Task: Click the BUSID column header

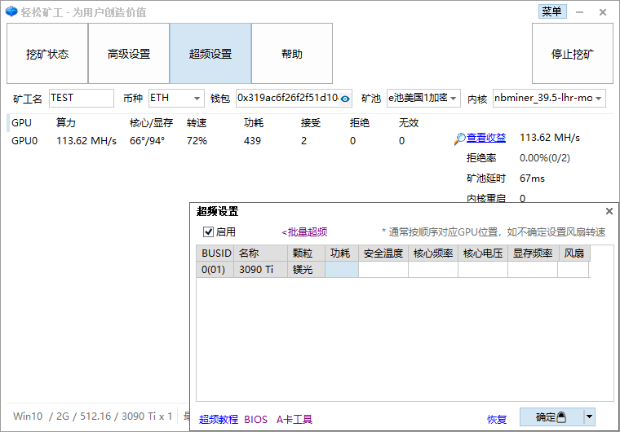Action: point(215,253)
